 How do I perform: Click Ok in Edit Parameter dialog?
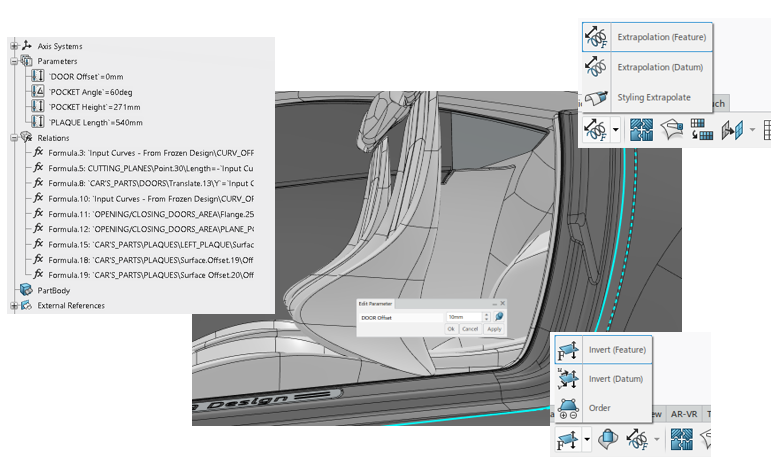(451, 328)
